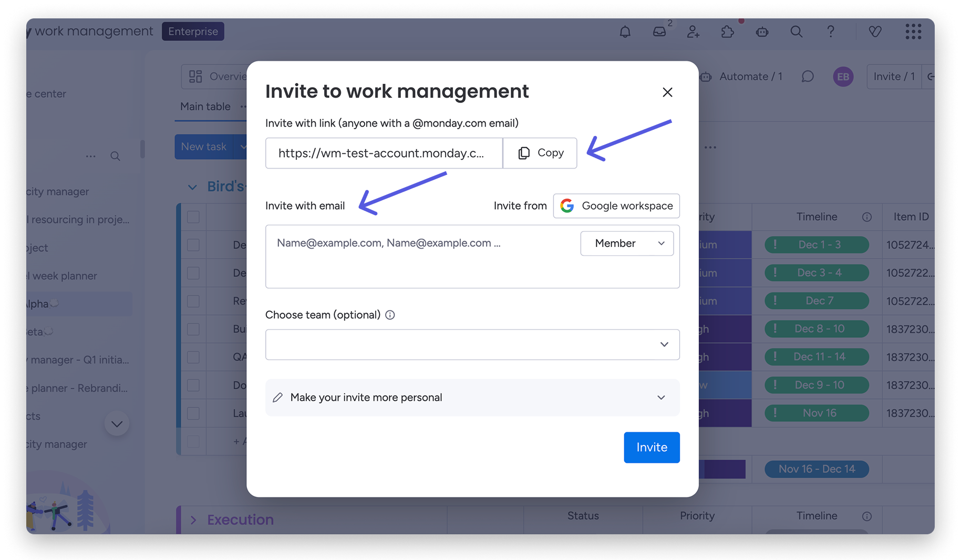The image size is (961, 560).
Task: Open the search magnifier in top bar
Action: [x=797, y=32]
